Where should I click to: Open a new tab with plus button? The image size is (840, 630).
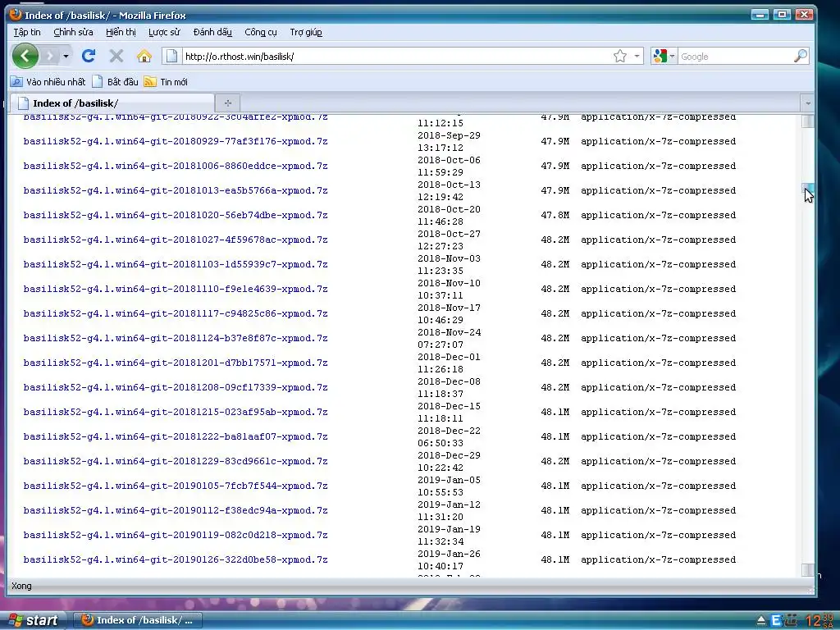pos(228,103)
